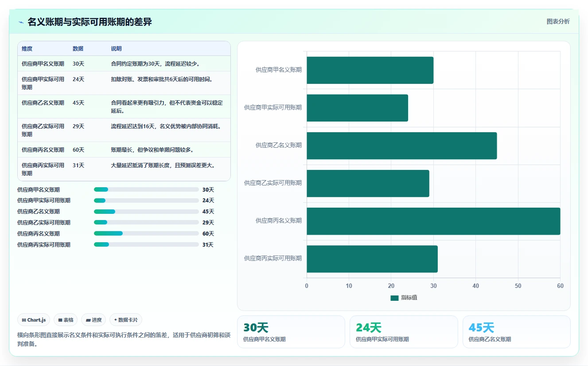Select the Chart.js tag chip
This screenshot has height=366, width=588.
(x=34, y=320)
